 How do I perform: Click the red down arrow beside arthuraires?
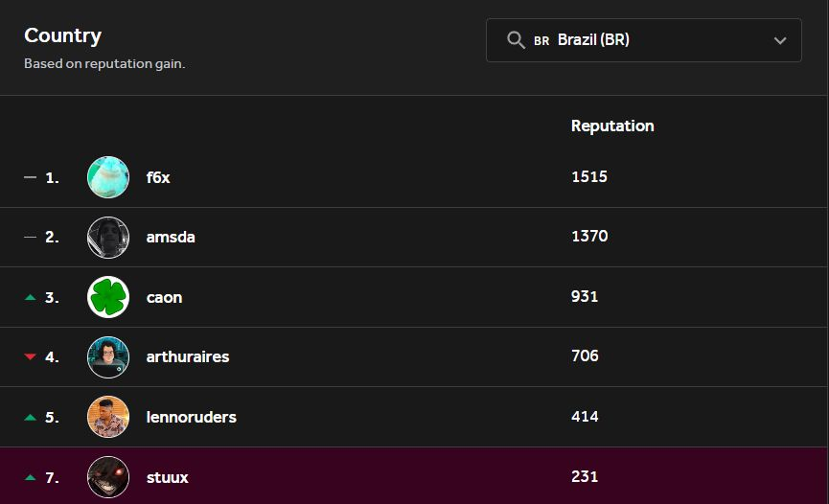pyautogui.click(x=30, y=356)
